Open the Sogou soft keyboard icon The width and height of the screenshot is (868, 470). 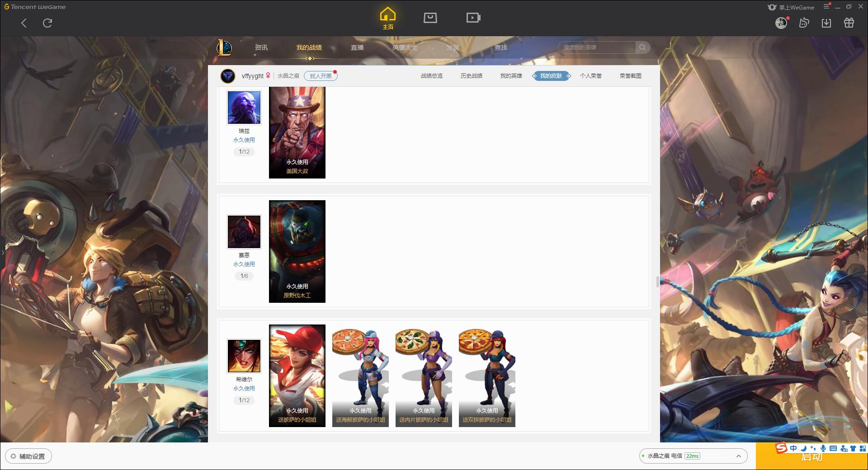click(833, 448)
